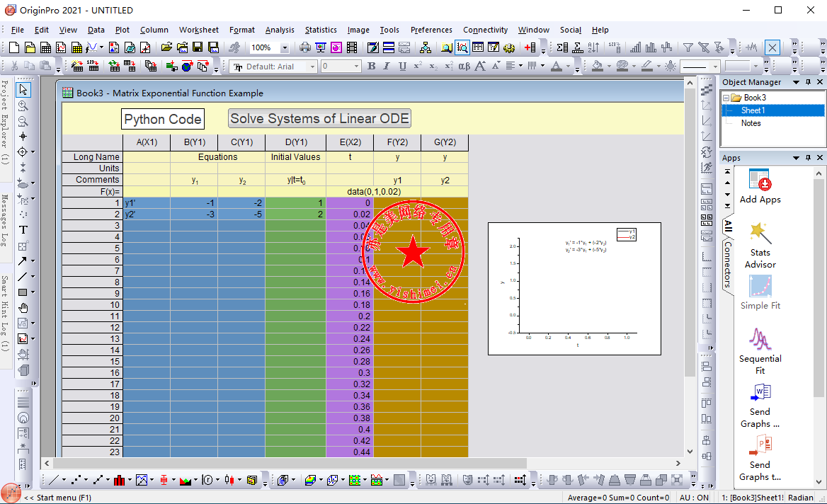Open the Statistics menu
Image resolution: width=827 pixels, height=504 pixels.
(321, 30)
